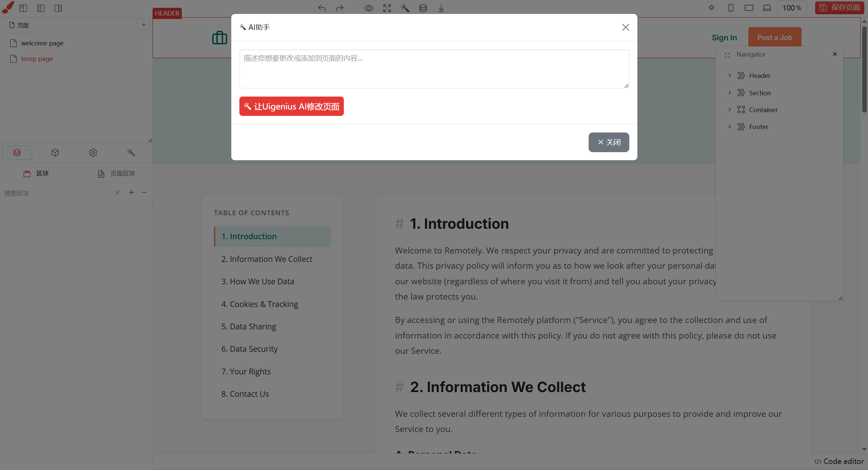
Task: Open the 页面区块 tab
Action: click(x=116, y=173)
